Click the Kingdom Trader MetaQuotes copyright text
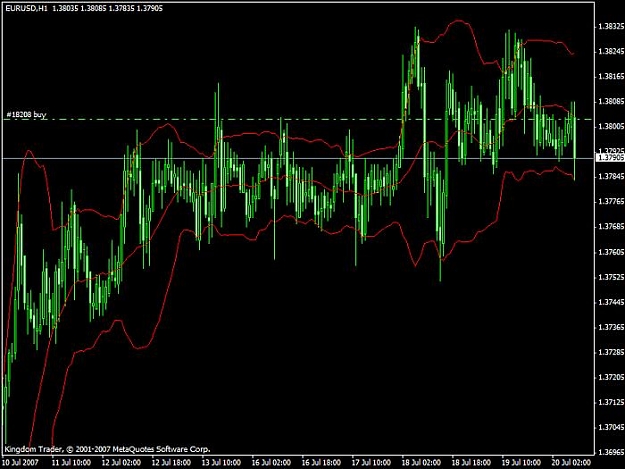 [107, 449]
